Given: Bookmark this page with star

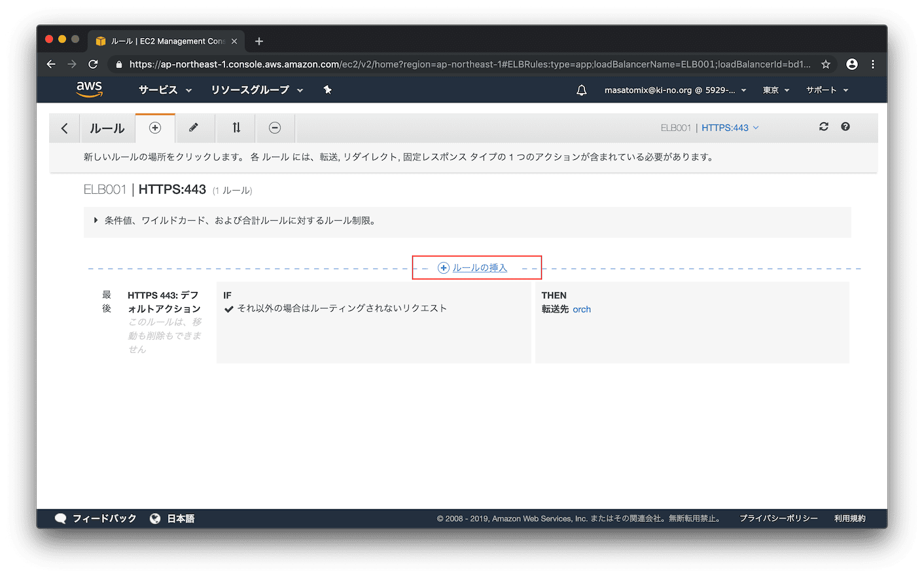Looking at the screenshot, I should pyautogui.click(x=826, y=64).
